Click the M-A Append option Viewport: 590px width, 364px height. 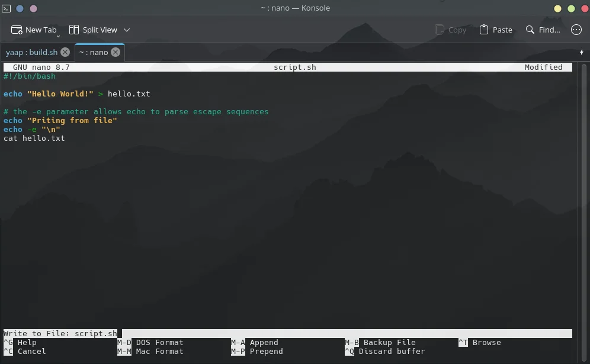254,343
